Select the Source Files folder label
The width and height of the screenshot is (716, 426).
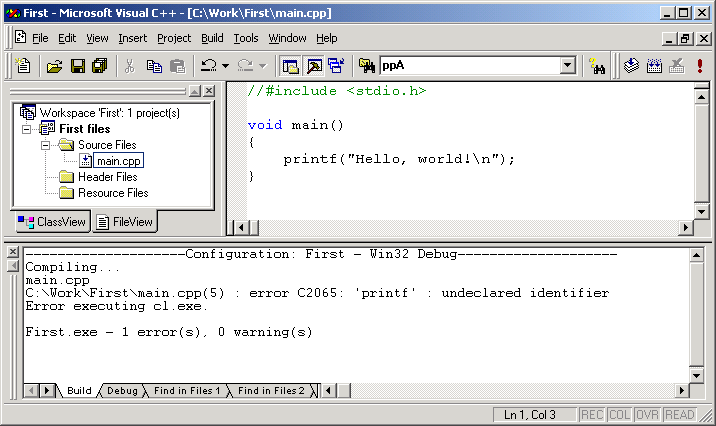(107, 145)
